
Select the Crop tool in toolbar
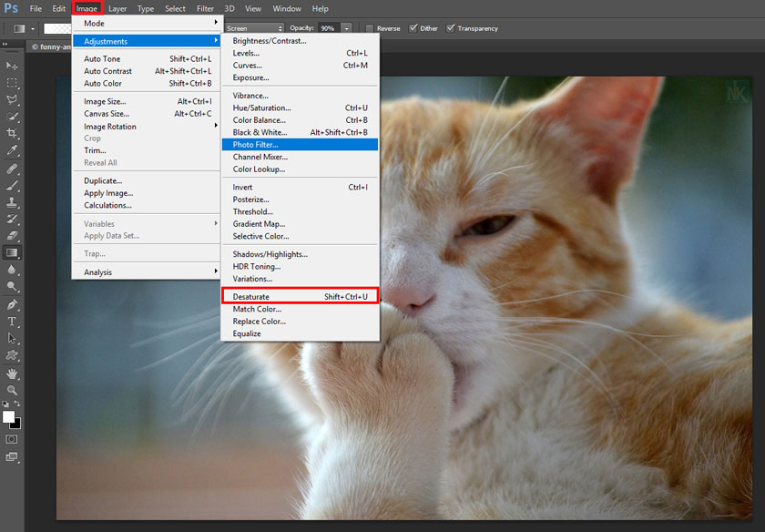click(12, 133)
